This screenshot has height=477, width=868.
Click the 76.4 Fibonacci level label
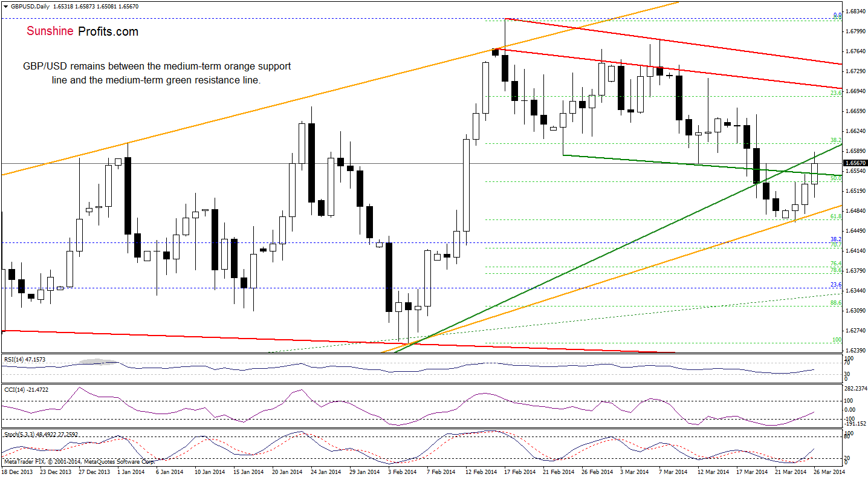click(x=837, y=264)
